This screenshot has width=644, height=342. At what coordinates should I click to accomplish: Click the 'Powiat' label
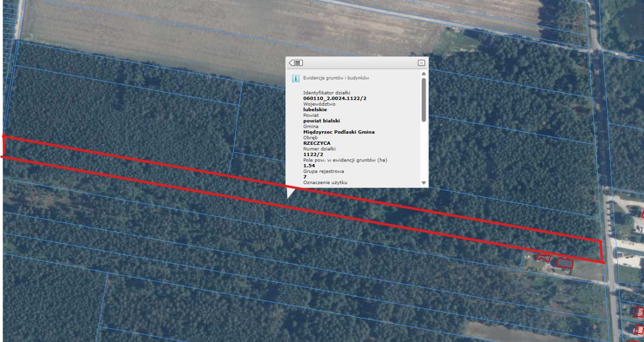pos(310,115)
